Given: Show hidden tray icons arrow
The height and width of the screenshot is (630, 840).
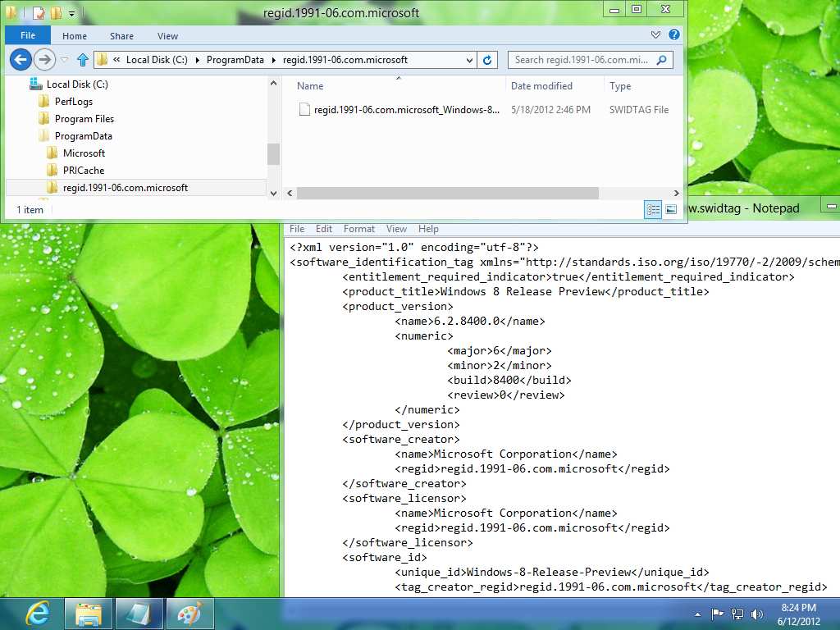Looking at the screenshot, I should 697,614.
